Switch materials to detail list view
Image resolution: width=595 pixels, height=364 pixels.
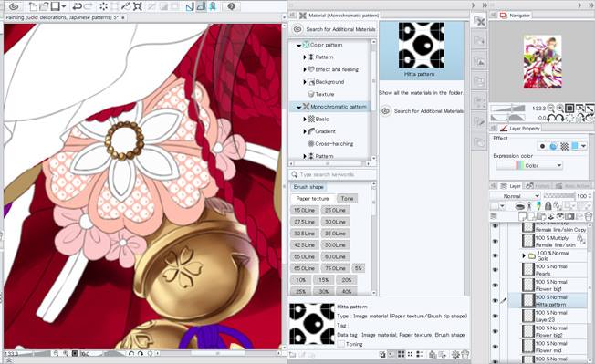click(419, 355)
